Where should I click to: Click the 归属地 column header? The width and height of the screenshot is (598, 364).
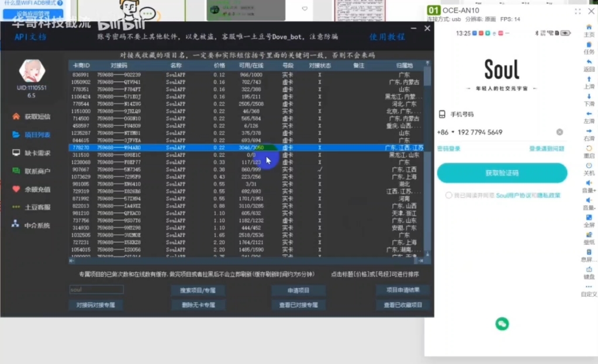tap(405, 65)
